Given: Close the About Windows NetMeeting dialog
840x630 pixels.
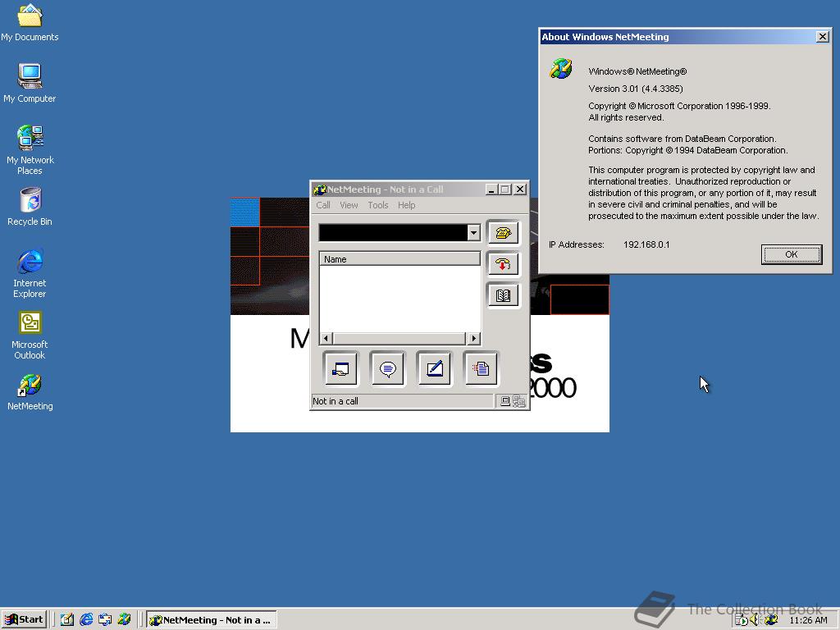Looking at the screenshot, I should [x=822, y=36].
